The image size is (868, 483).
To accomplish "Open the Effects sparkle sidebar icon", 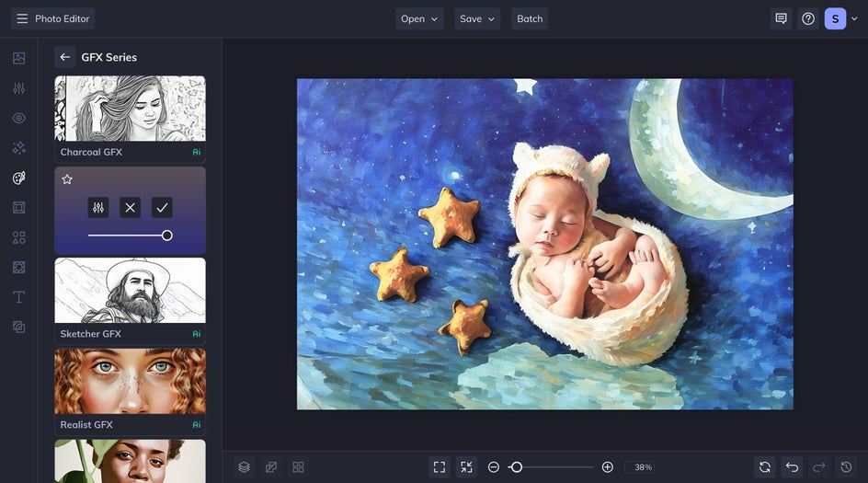I will tap(18, 148).
